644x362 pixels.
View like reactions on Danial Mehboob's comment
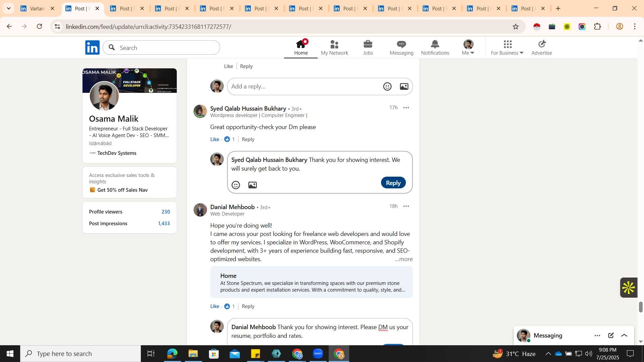pos(229,306)
